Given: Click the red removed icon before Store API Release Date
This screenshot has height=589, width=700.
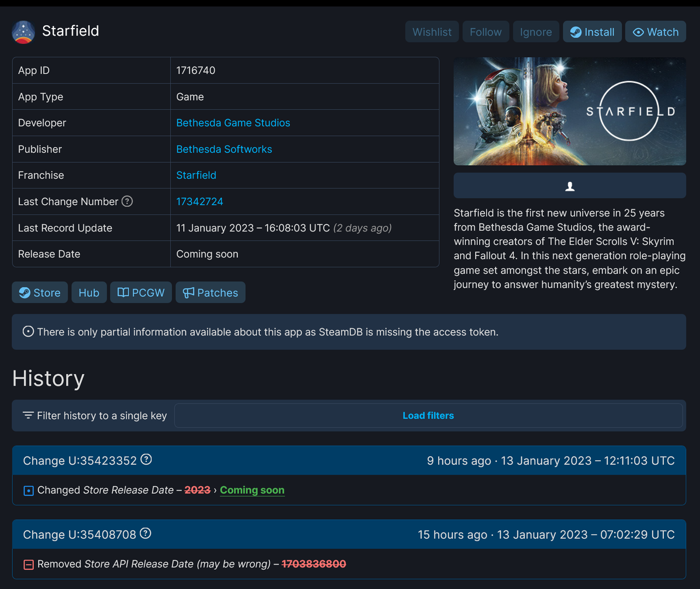Looking at the screenshot, I should [29, 565].
